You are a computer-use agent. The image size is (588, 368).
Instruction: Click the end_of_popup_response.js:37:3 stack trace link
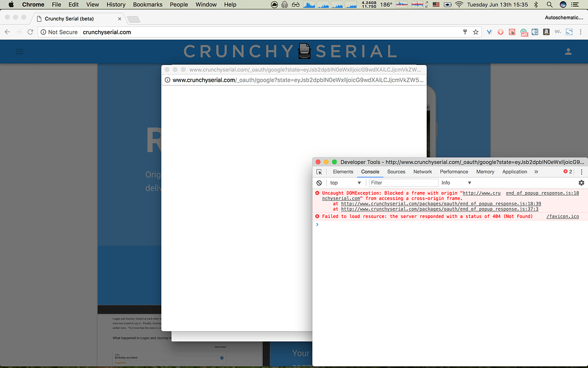[x=439, y=209]
